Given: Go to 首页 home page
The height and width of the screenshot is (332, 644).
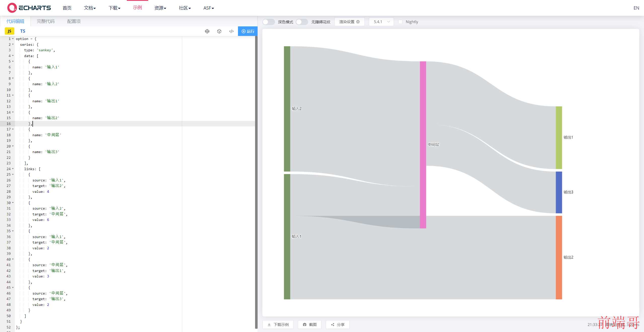Looking at the screenshot, I should pos(67,8).
